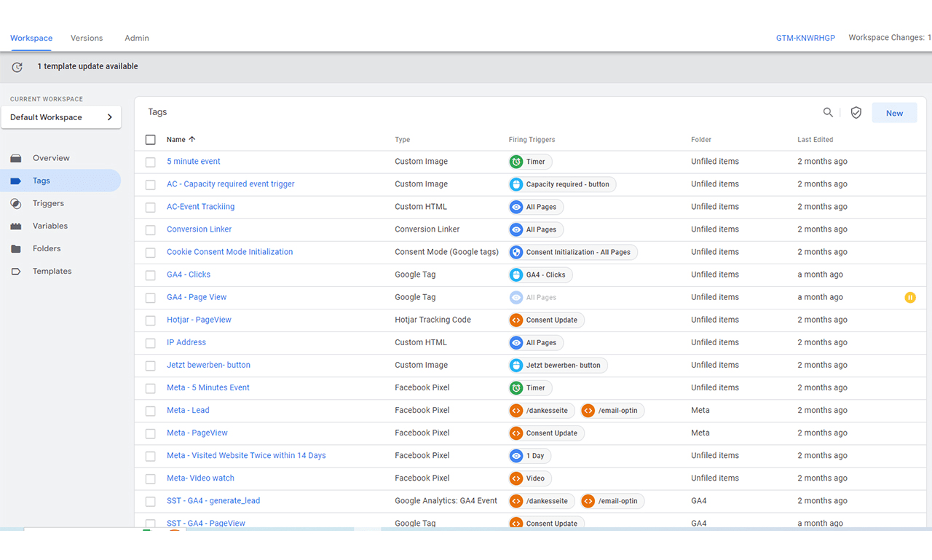Open the Workspace tab

tap(31, 38)
